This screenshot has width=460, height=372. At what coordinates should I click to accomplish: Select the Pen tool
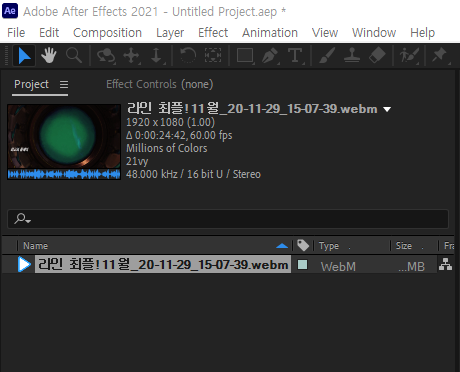(x=270, y=55)
